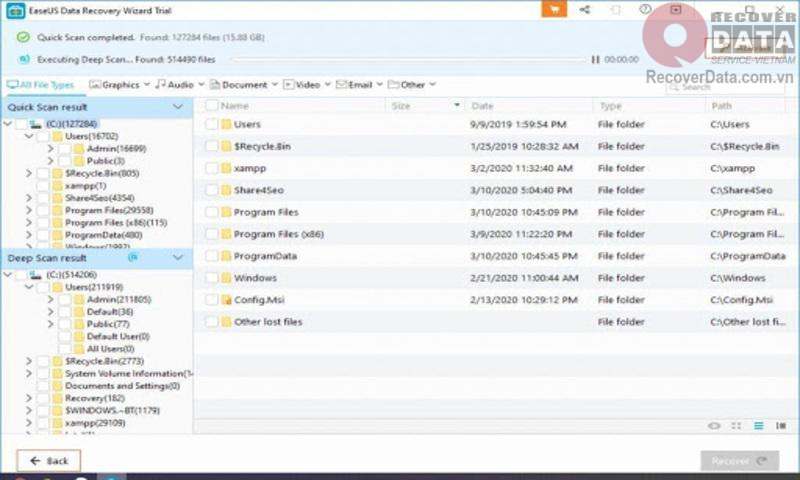800x480 pixels.
Task: Expand Share4Seo(4354) tree node
Action: coord(29,198)
